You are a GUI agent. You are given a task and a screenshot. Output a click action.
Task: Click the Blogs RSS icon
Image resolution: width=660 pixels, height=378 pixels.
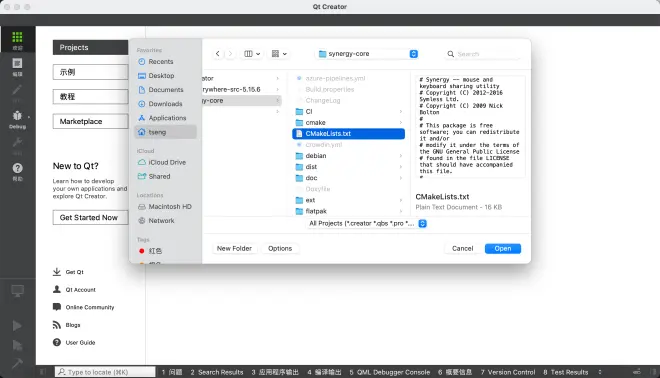click(57, 325)
